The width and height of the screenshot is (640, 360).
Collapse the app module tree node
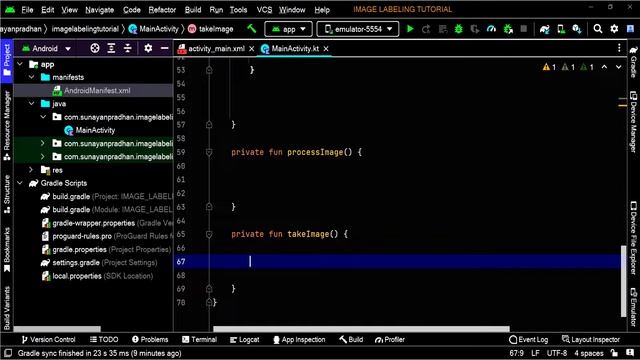tap(20, 64)
